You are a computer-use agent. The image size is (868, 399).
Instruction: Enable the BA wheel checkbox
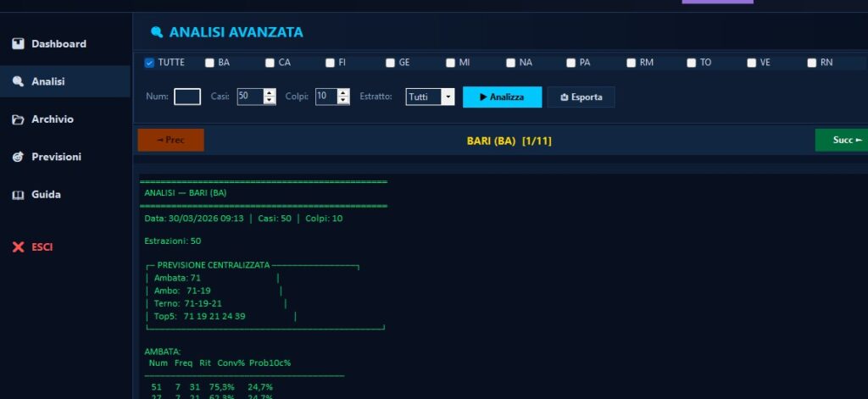pos(209,63)
